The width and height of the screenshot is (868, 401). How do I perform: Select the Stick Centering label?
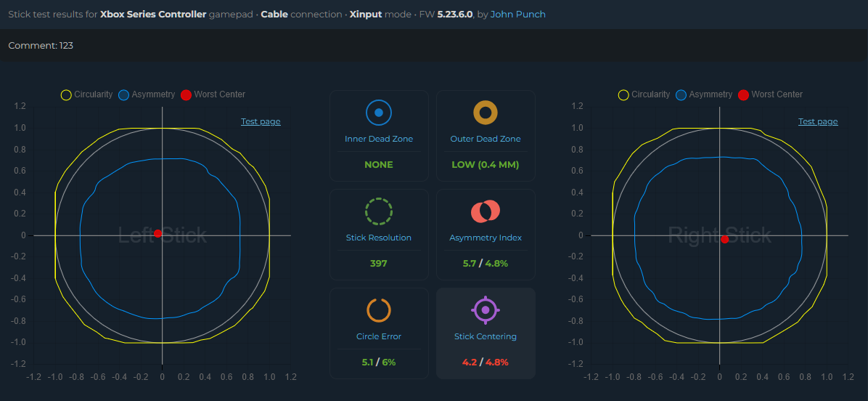coord(486,336)
